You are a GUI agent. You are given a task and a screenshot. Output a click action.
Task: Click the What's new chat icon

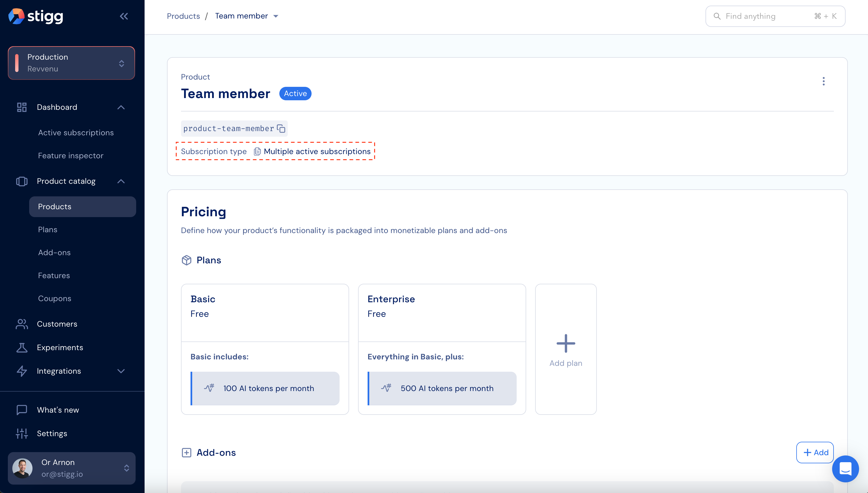(22, 410)
